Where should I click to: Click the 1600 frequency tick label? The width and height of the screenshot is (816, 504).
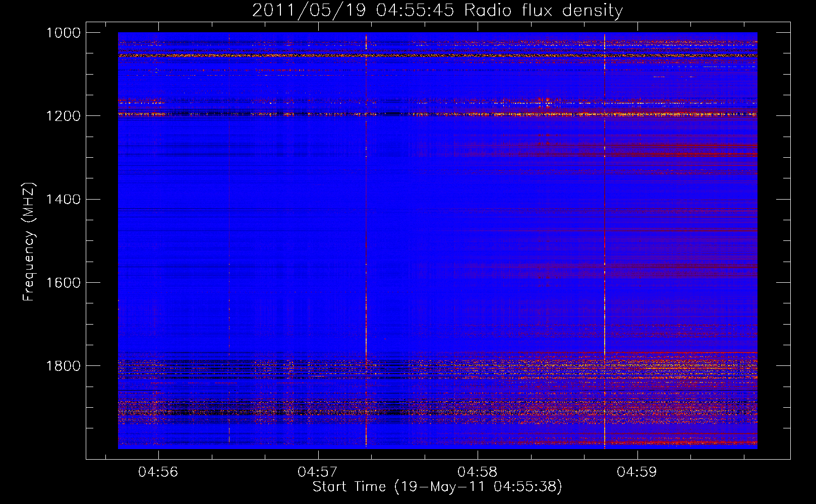tap(64, 282)
